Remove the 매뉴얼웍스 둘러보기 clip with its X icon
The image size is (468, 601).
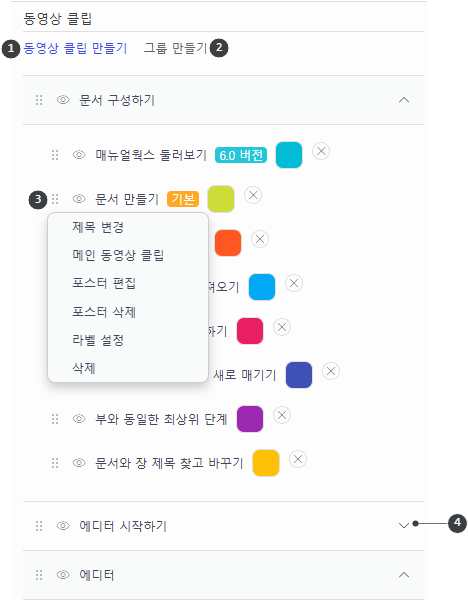point(321,151)
